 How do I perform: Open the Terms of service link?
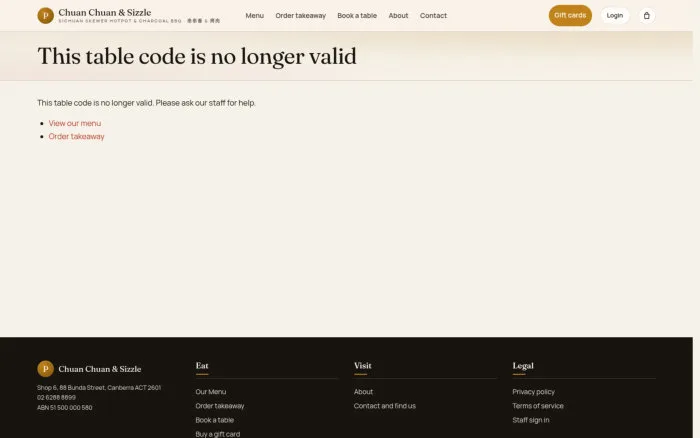pos(538,406)
